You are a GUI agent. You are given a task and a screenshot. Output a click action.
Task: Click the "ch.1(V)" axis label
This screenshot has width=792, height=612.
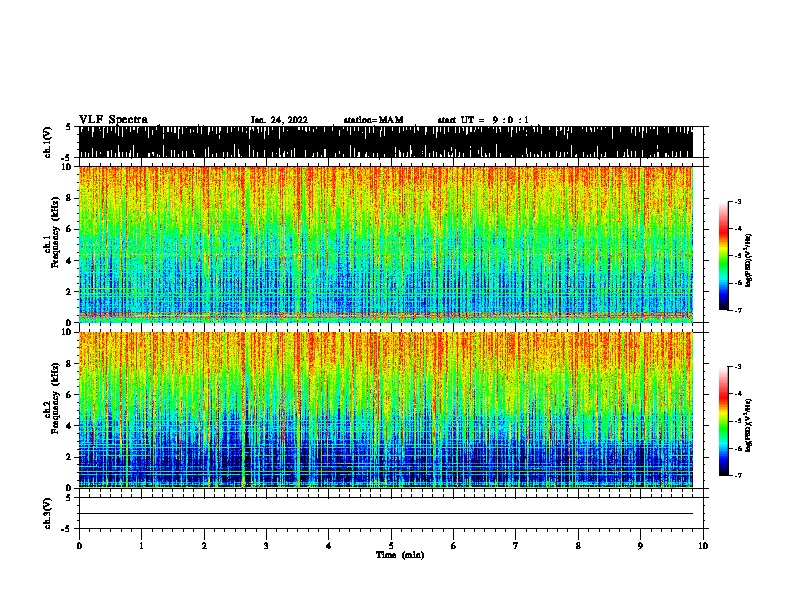(x=48, y=142)
